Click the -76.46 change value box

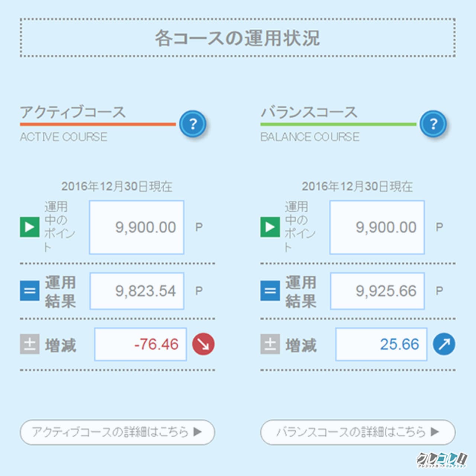(x=141, y=344)
